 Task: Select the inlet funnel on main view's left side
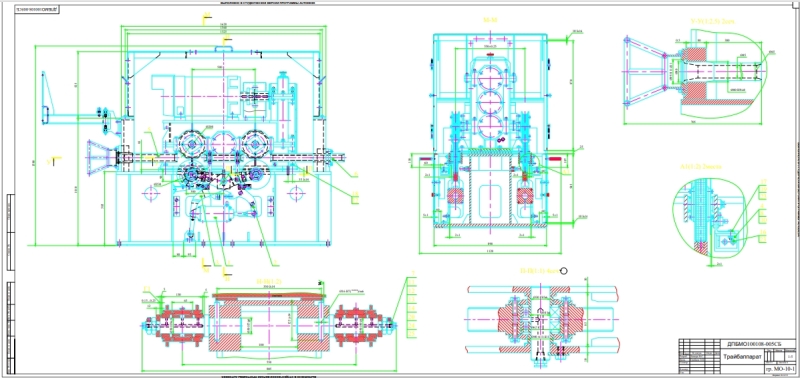pyautogui.click(x=101, y=158)
